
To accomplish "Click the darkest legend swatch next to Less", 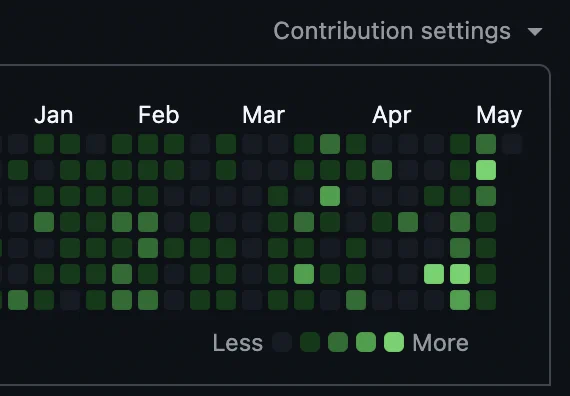I will pos(282,342).
